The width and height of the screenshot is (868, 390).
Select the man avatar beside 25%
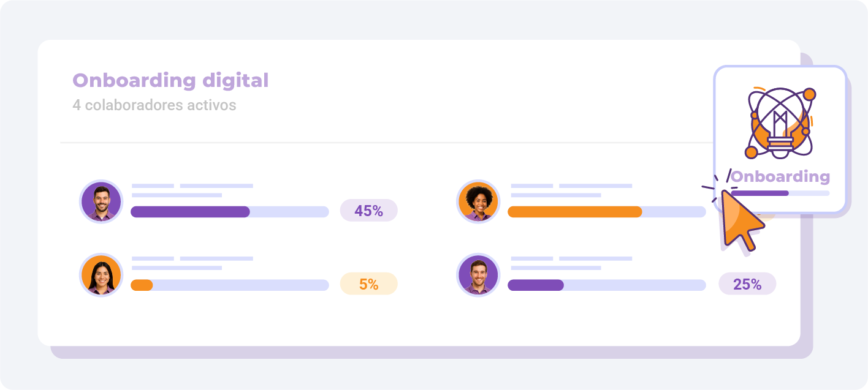pyautogui.click(x=479, y=275)
